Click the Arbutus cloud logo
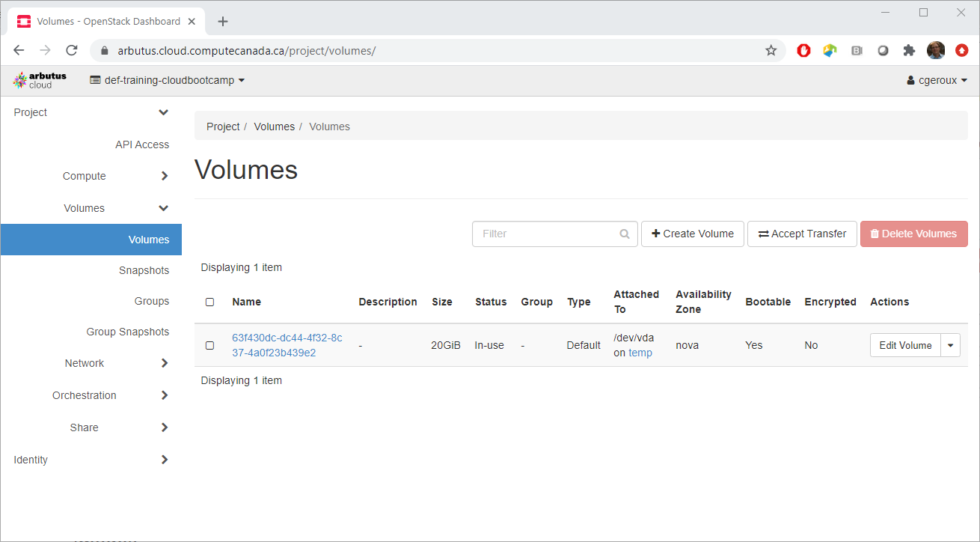Image resolution: width=980 pixels, height=542 pixels. 40,80
